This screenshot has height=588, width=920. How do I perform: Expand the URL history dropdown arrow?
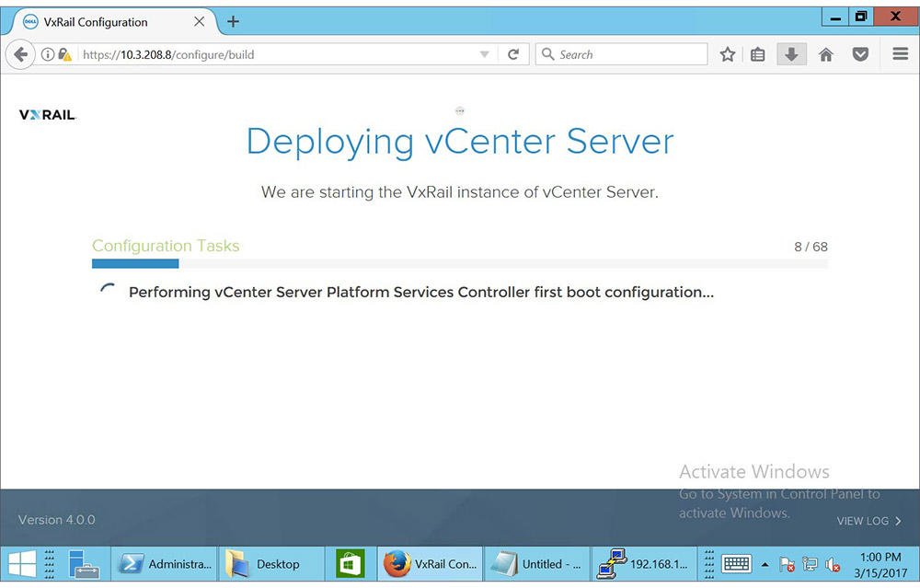pos(485,54)
